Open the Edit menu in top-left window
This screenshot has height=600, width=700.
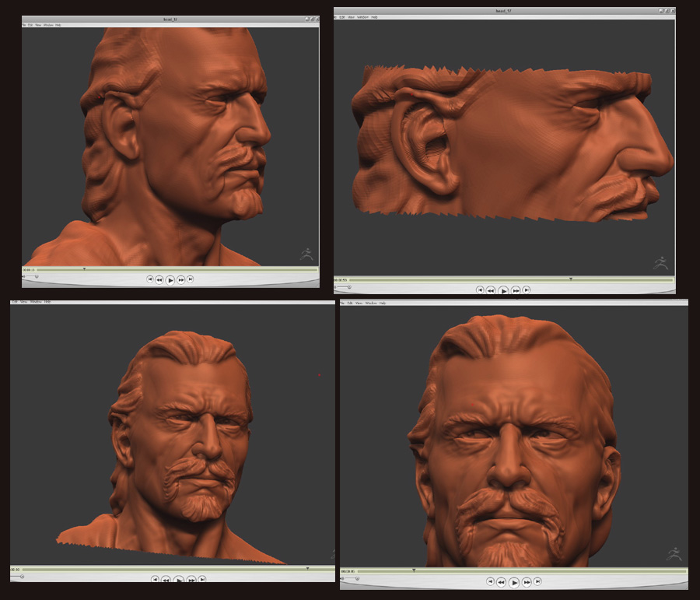coord(30,25)
